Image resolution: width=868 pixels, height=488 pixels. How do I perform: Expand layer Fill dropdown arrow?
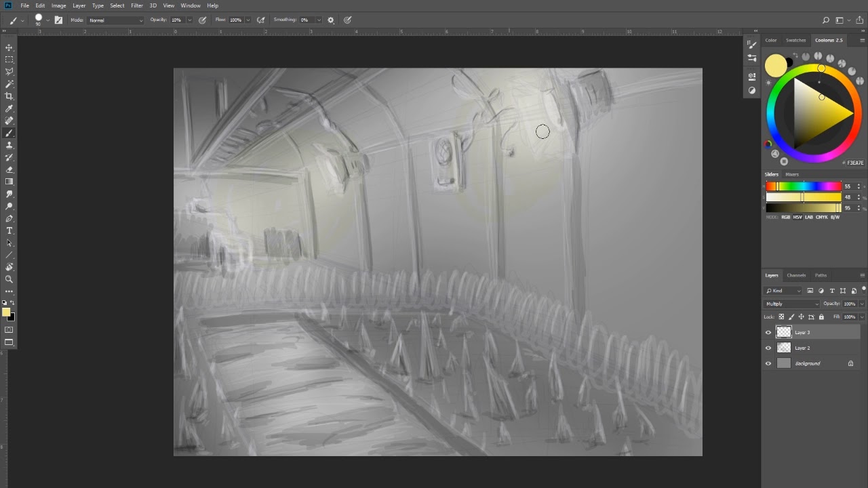coord(862,317)
